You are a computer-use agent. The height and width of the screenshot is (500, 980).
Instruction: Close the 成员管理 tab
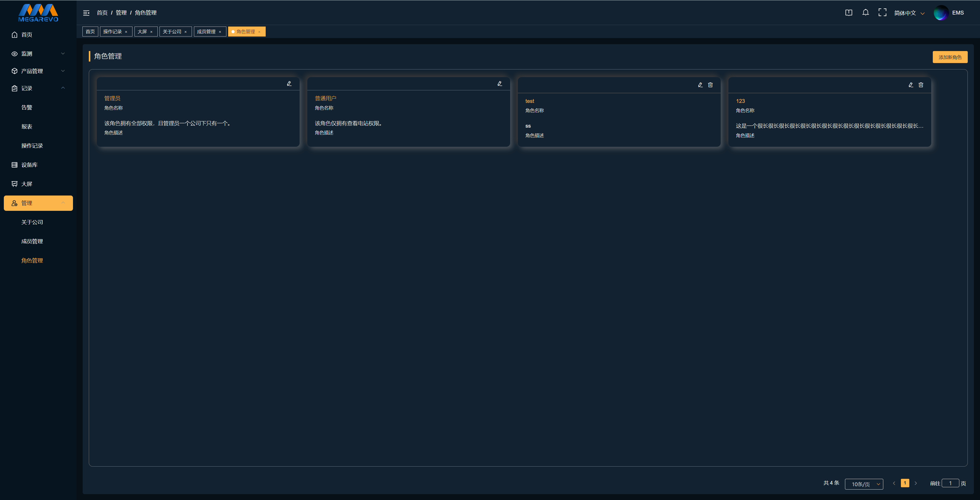220,32
